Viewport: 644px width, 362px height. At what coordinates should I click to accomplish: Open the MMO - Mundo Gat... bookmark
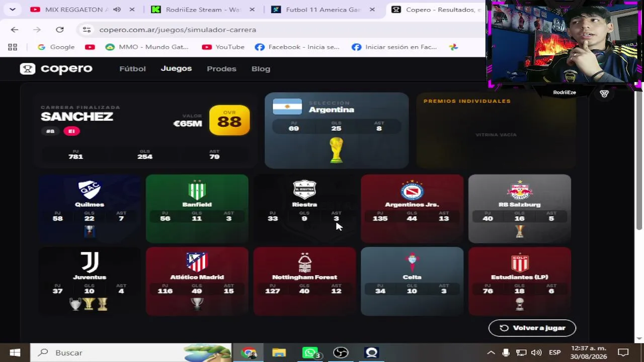click(147, 47)
